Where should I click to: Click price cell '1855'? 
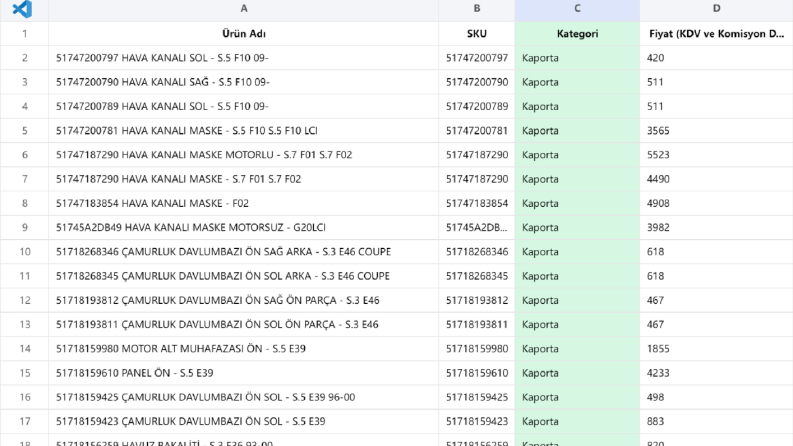[x=716, y=348]
